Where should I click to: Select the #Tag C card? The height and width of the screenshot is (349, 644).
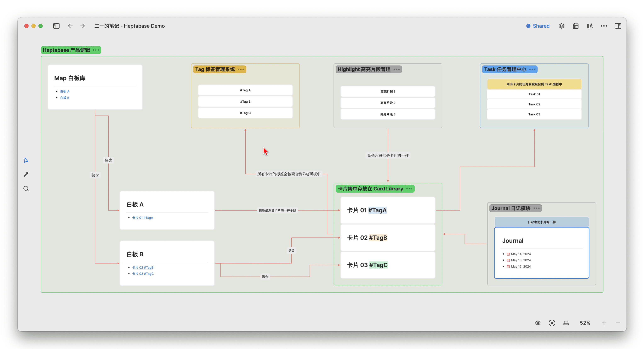pos(245,113)
